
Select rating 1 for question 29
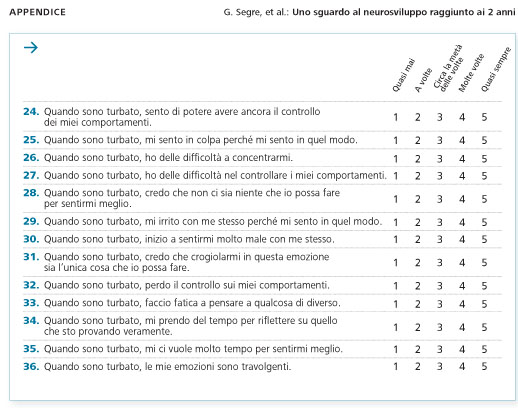395,222
